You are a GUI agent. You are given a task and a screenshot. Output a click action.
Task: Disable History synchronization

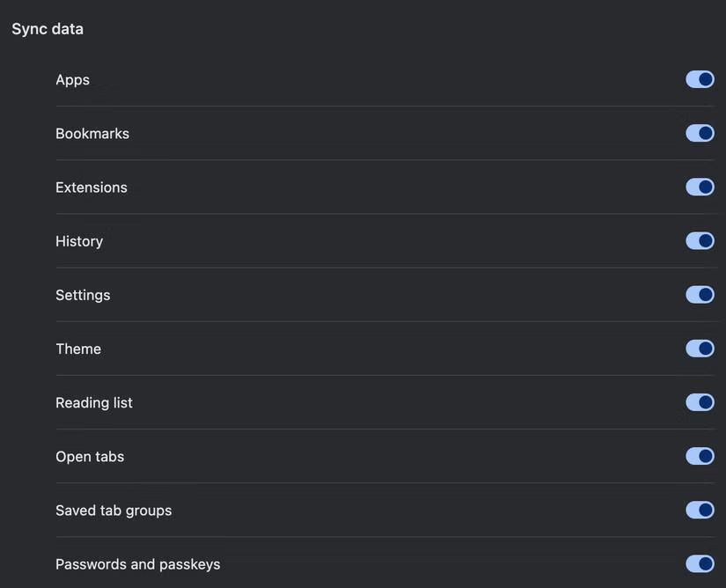tap(700, 239)
